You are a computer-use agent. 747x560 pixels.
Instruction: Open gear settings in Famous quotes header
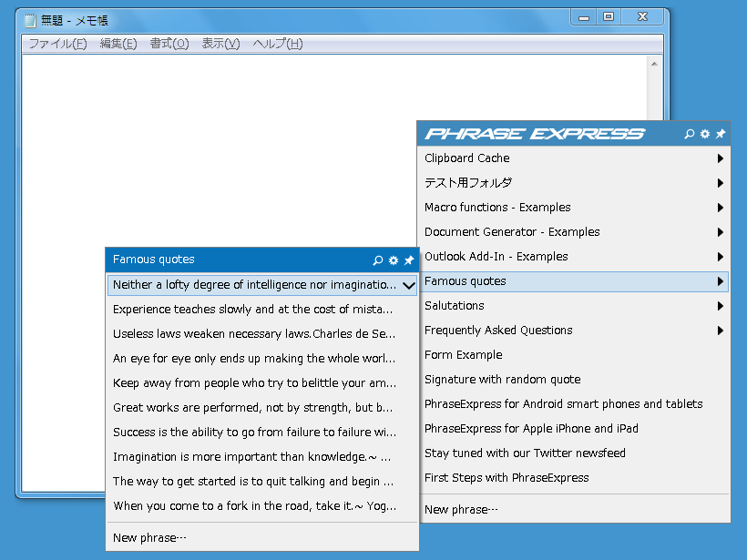coord(394,260)
